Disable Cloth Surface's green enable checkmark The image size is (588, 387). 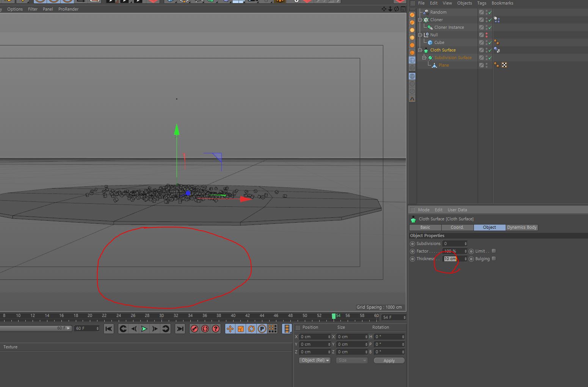pos(490,50)
